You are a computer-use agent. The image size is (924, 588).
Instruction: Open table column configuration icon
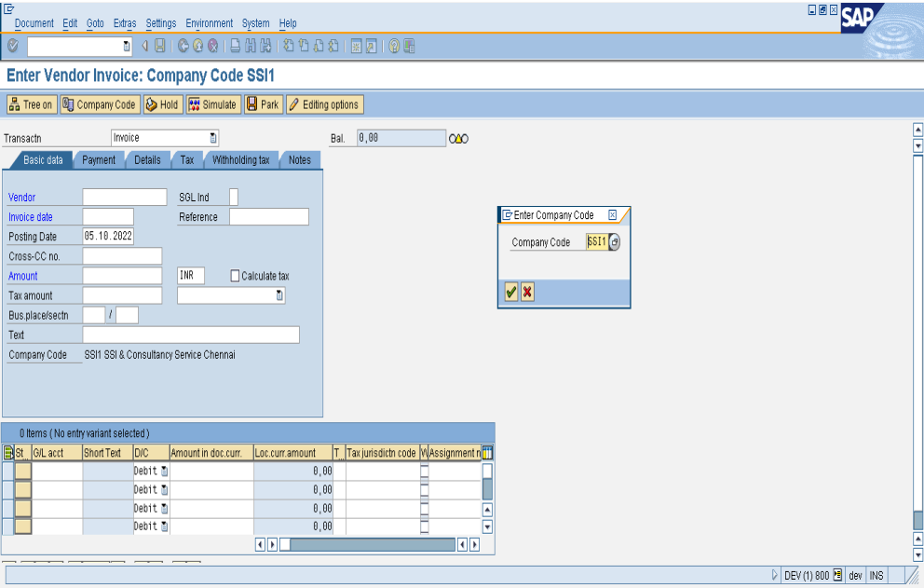click(487, 453)
